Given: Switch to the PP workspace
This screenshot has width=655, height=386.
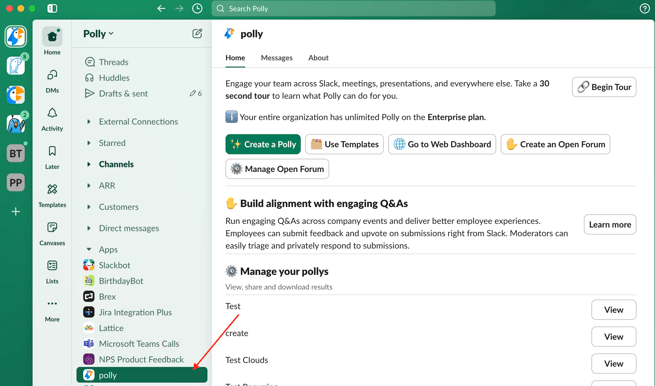Looking at the screenshot, I should (16, 183).
